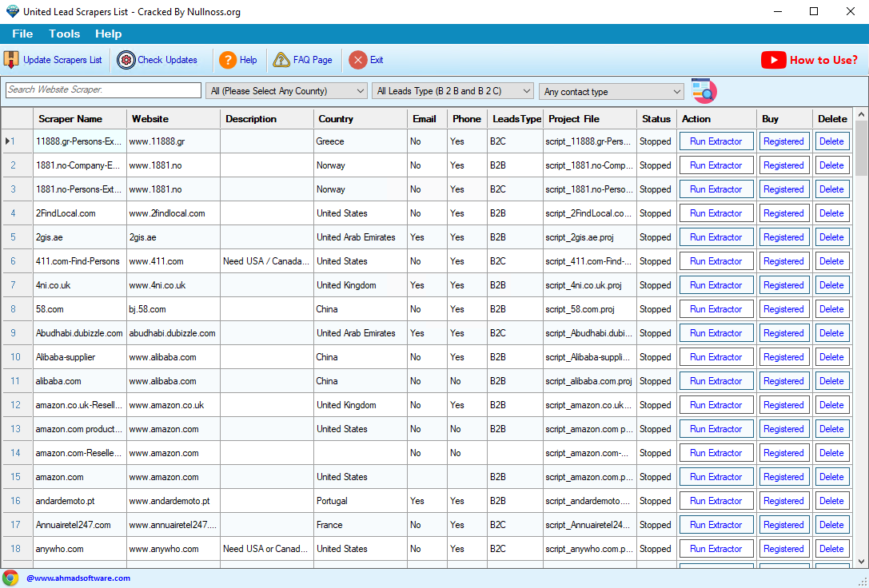The height and width of the screenshot is (588, 869).
Task: Click the LeadsType column header
Action: click(x=515, y=118)
